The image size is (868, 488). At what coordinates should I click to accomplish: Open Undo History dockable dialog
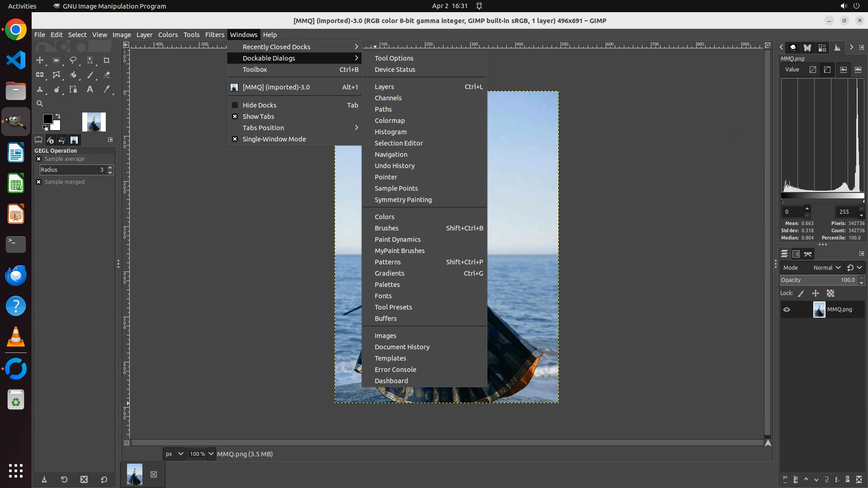(394, 166)
